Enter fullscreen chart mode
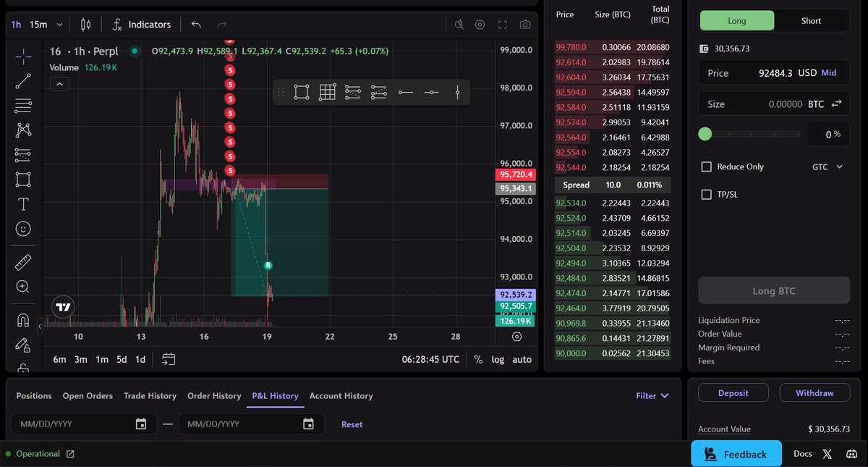Screen dimensions: 868x467 pyautogui.click(x=503, y=25)
